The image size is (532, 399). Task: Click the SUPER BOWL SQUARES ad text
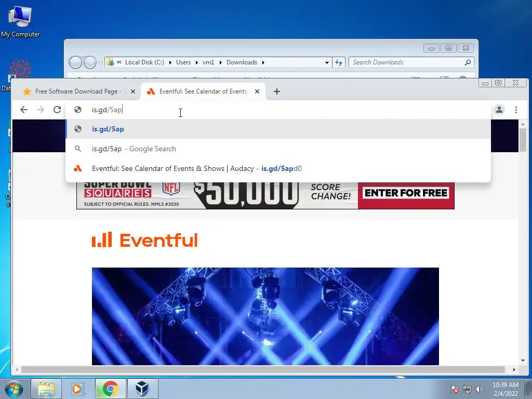click(x=117, y=189)
